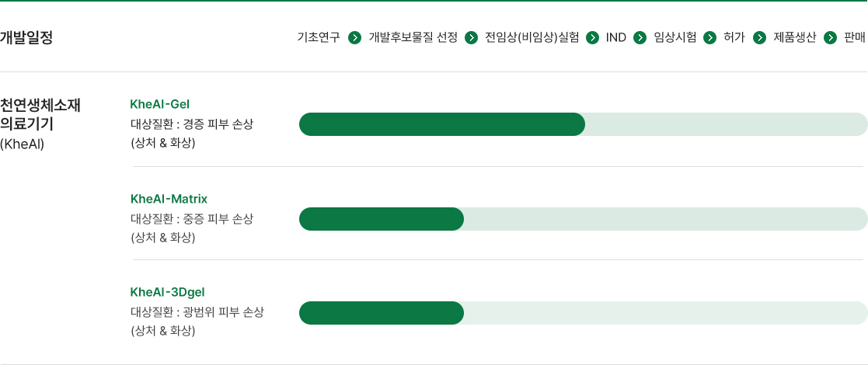
Task: Select the 기초연구 stage label
Action: click(x=319, y=37)
